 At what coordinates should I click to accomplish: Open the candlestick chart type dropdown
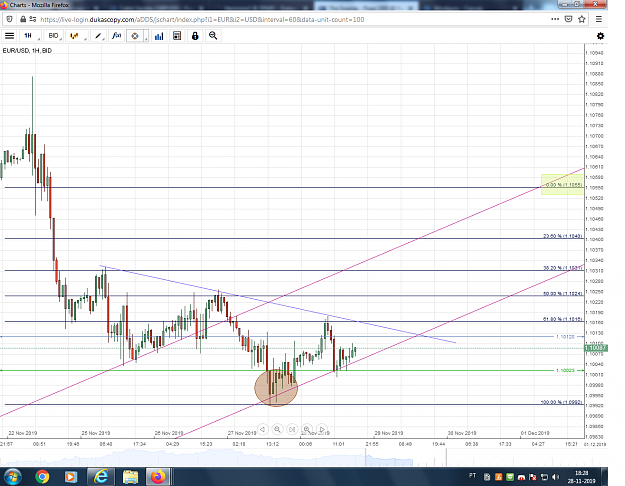point(77,36)
